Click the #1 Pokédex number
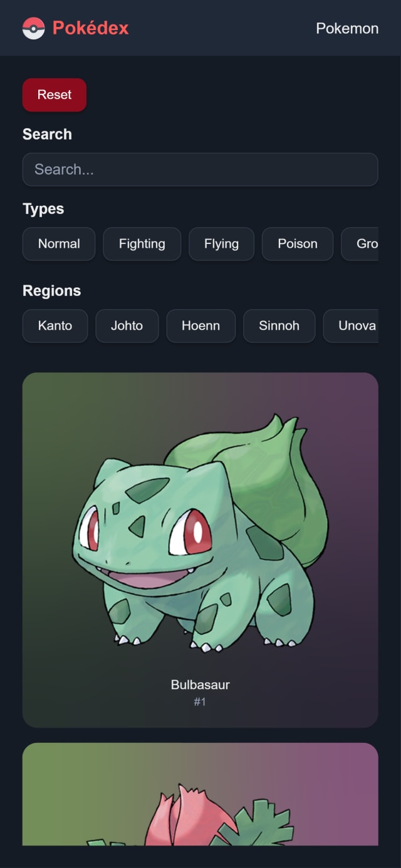401x868 pixels. tap(200, 702)
